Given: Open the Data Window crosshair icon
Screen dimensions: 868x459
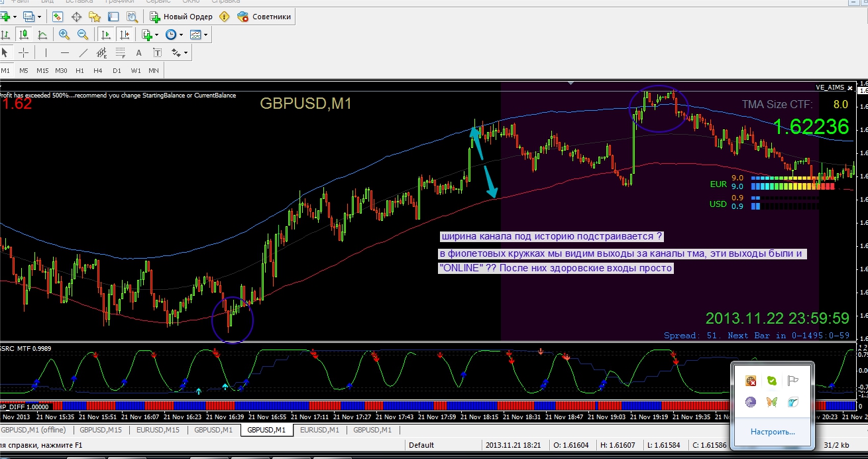Looking at the screenshot, I should coord(76,16).
